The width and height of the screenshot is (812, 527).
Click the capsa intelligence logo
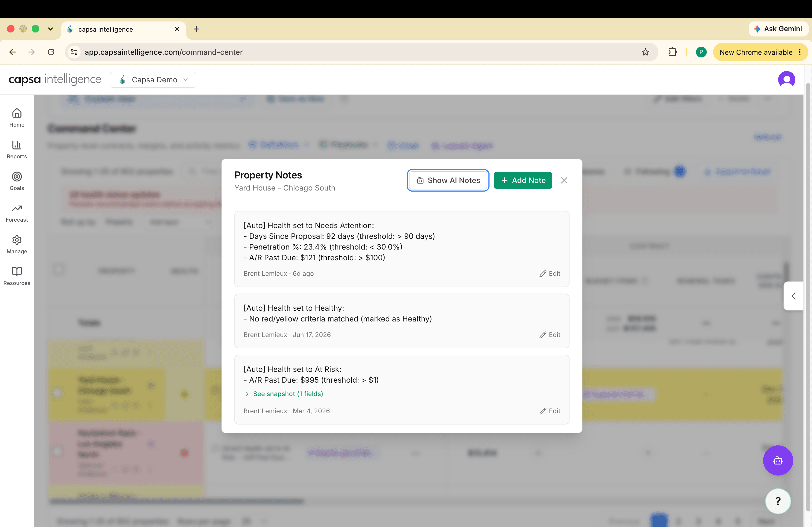(x=55, y=79)
